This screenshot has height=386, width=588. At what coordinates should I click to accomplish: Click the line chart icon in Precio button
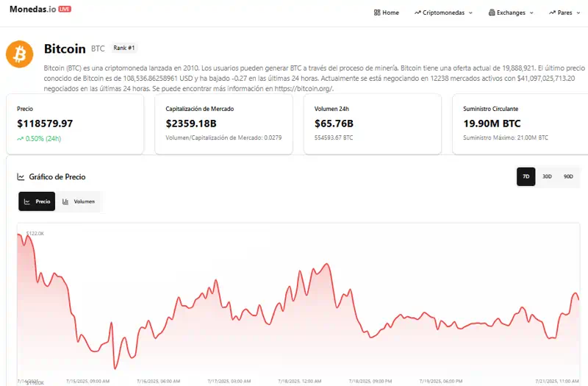click(27, 201)
